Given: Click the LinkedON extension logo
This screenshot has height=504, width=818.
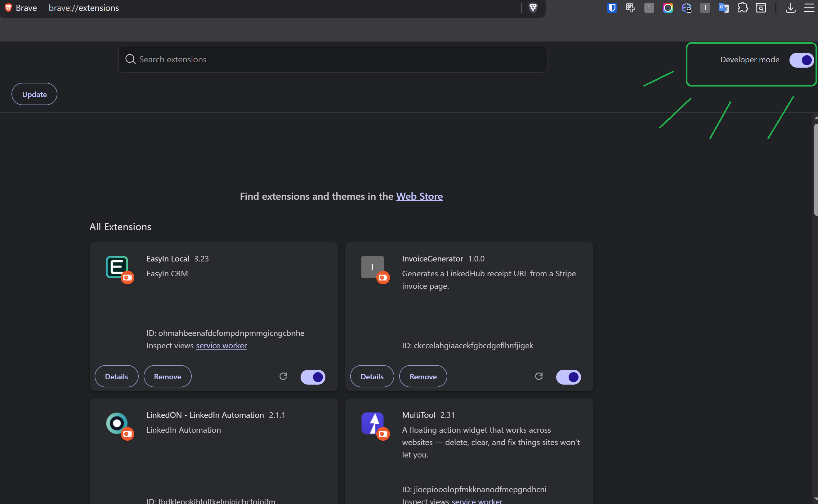Looking at the screenshot, I should pos(117,423).
